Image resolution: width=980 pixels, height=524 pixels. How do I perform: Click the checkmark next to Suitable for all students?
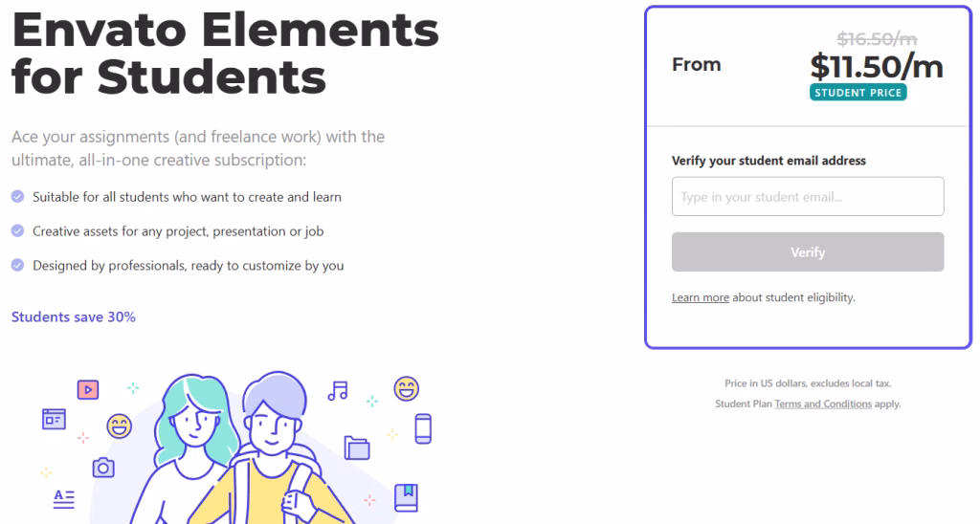coord(17,197)
